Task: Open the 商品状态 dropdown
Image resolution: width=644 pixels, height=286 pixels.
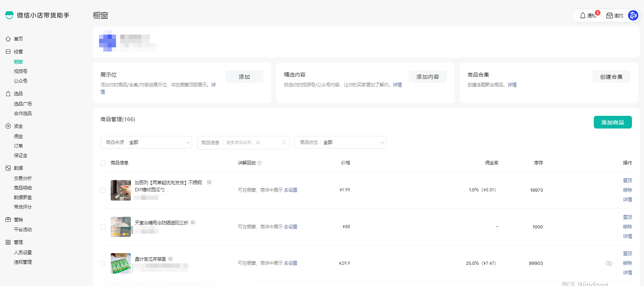Action: click(340, 143)
